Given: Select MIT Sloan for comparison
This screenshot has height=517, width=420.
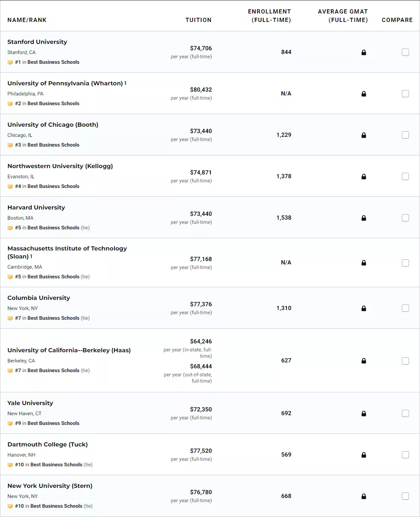Looking at the screenshot, I should coord(405,263).
